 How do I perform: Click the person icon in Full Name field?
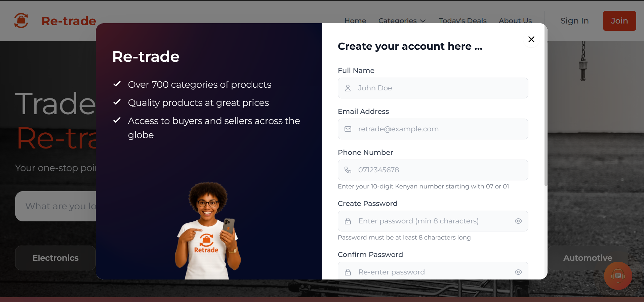click(x=348, y=88)
